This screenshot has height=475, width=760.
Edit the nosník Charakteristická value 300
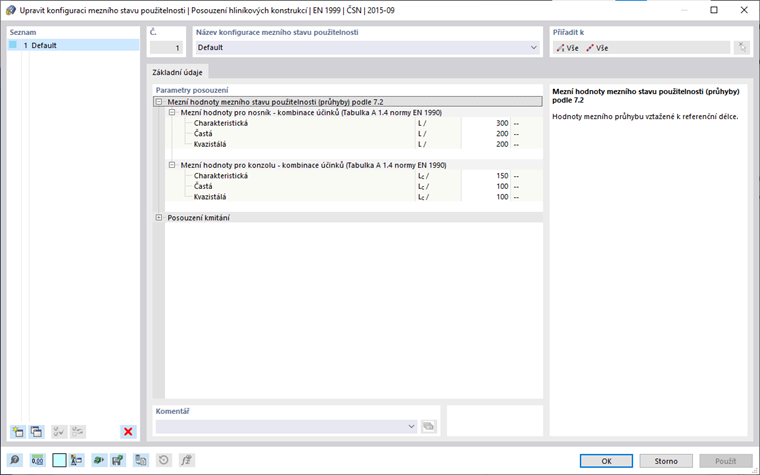486,123
